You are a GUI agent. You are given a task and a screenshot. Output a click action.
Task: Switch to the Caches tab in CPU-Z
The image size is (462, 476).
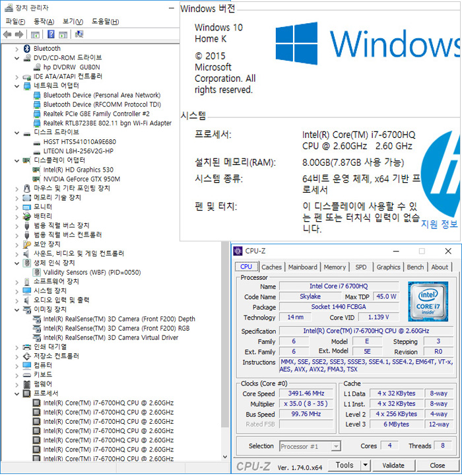pos(271,267)
